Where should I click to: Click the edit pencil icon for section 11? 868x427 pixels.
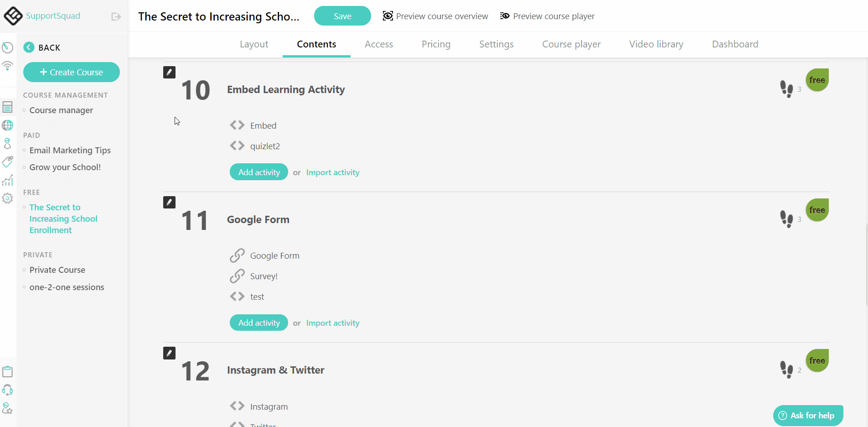[169, 202]
